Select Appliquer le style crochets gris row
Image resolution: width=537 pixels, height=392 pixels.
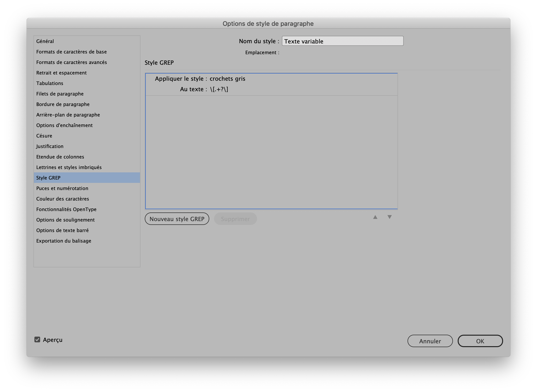point(271,79)
